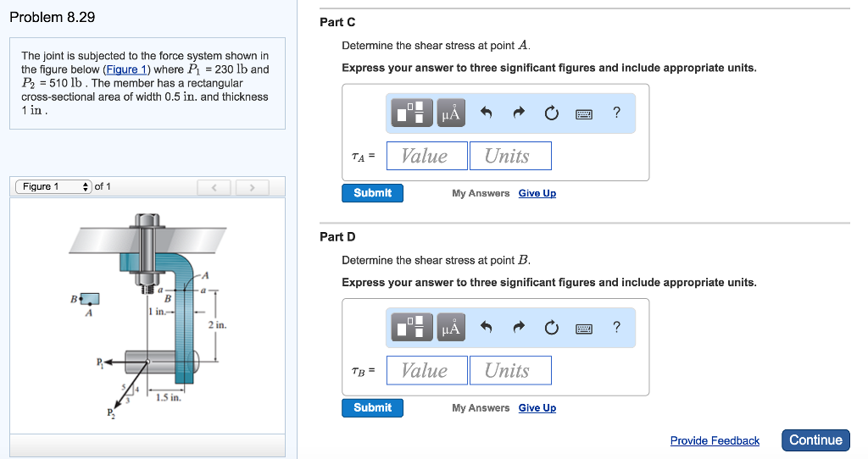Click the Units field for τB
Viewport: 868px width, 459px height.
(x=509, y=371)
